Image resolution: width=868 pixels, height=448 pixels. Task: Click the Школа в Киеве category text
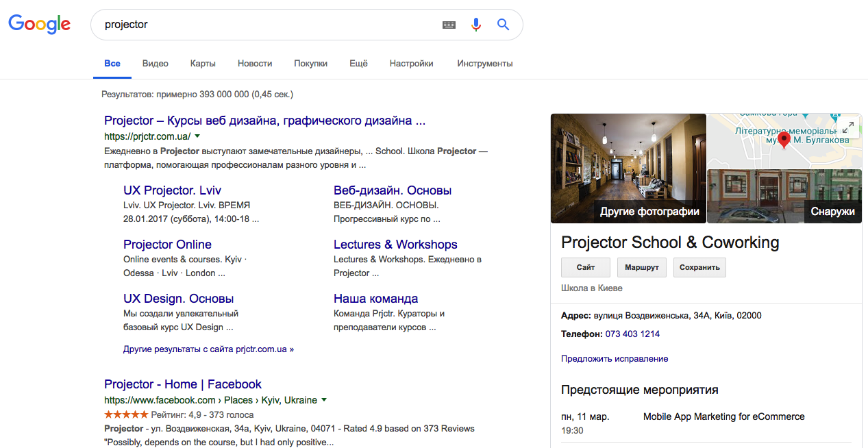pyautogui.click(x=592, y=288)
